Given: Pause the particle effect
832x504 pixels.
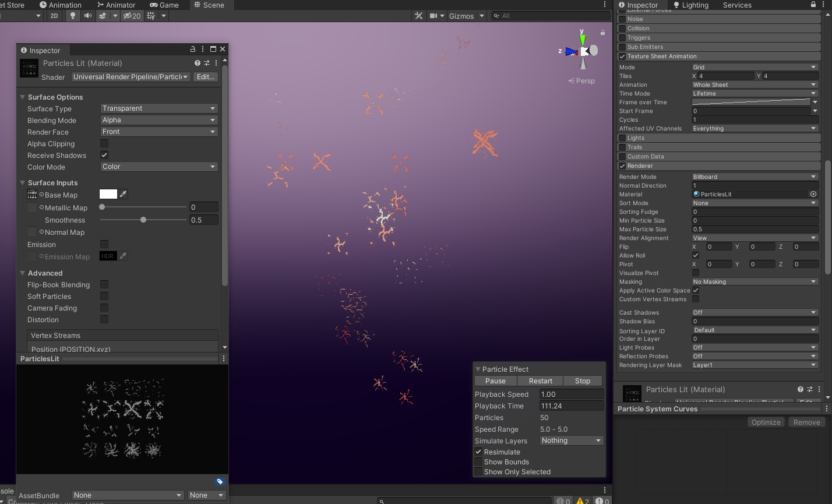Looking at the screenshot, I should [x=495, y=380].
